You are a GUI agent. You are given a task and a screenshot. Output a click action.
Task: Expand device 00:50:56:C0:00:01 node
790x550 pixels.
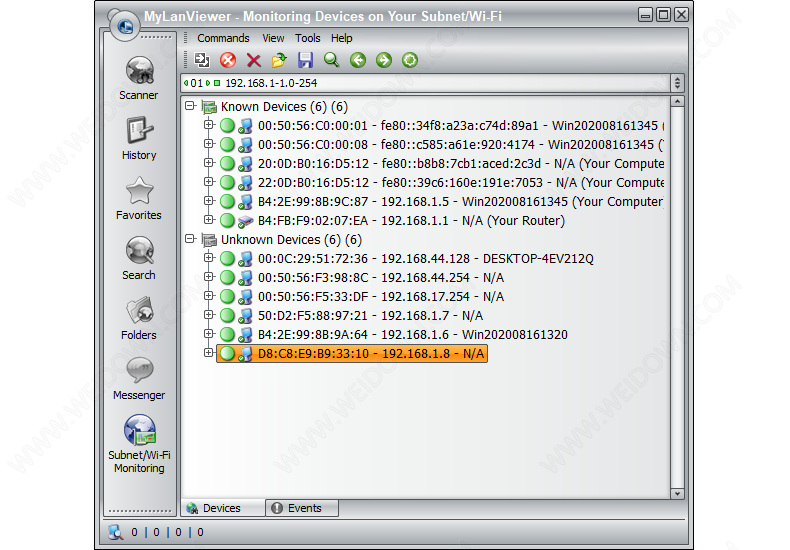coord(209,124)
